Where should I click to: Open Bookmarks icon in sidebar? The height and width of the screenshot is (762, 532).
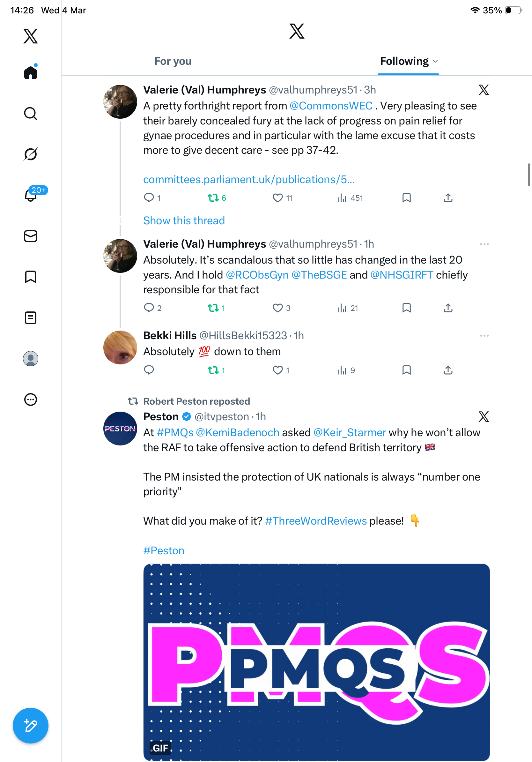31,277
